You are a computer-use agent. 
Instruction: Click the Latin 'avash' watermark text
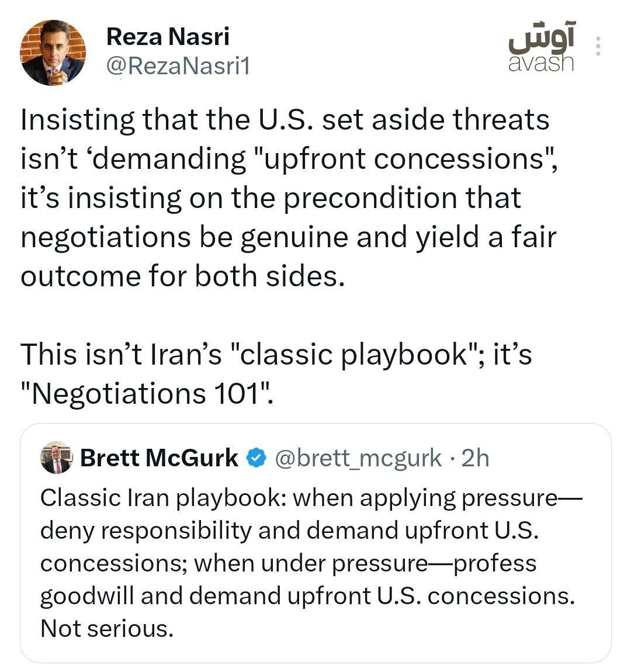click(x=541, y=63)
